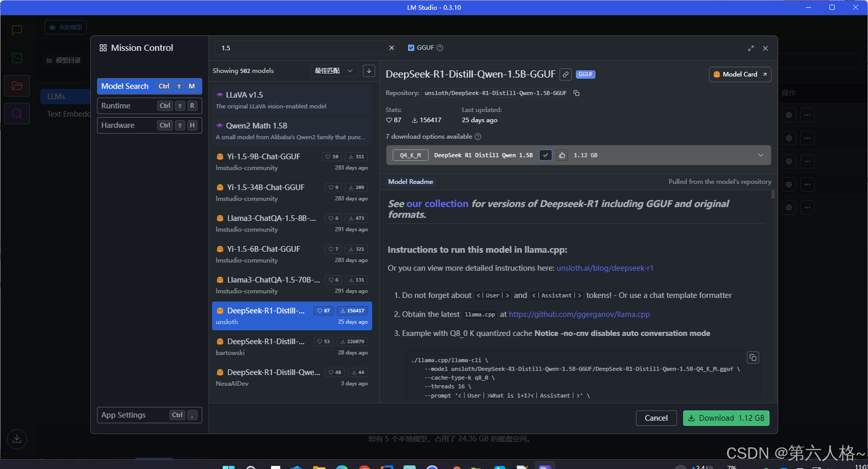Switch to Model Search section
The width and height of the screenshot is (868, 469).
tap(149, 86)
